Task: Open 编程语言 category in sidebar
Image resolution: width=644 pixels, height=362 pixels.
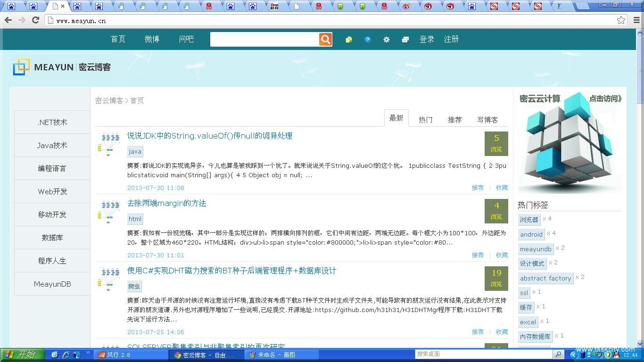Action: point(52,168)
